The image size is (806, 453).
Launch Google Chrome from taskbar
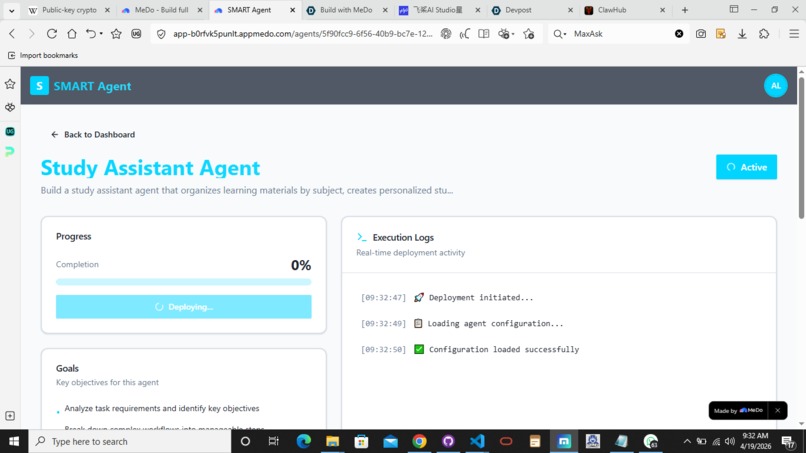pyautogui.click(x=419, y=441)
